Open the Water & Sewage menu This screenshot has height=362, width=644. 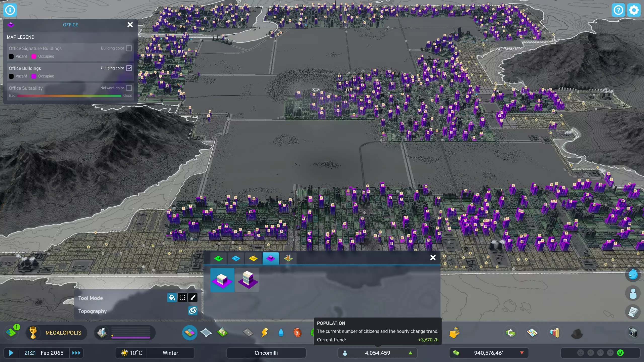(281, 333)
